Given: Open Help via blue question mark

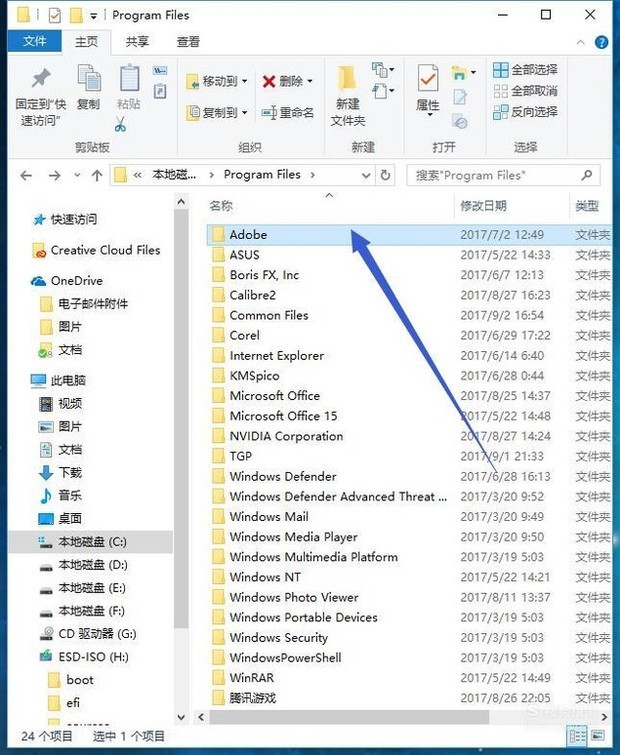Looking at the screenshot, I should 601,42.
